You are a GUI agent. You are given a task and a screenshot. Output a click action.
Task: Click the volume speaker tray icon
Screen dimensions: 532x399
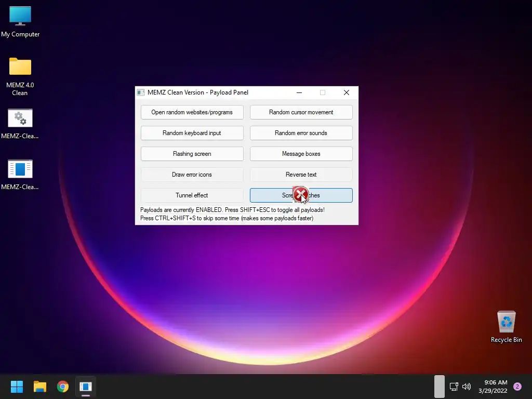467,387
